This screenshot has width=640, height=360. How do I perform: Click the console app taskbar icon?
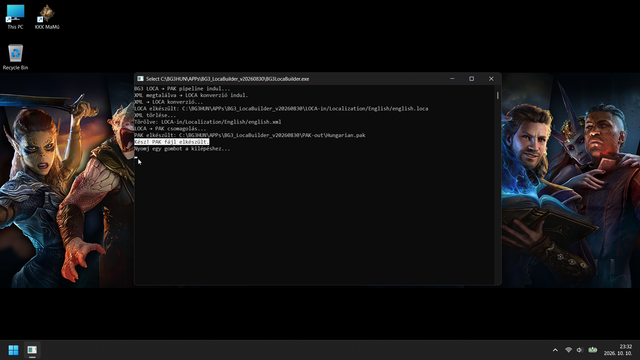(x=32, y=350)
